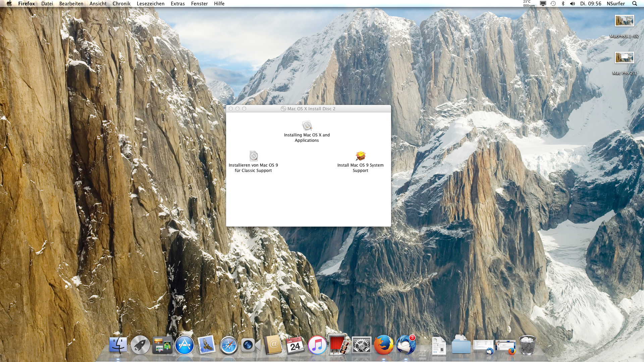Open the Chronik menu
The height and width of the screenshot is (362, 644).
click(121, 4)
